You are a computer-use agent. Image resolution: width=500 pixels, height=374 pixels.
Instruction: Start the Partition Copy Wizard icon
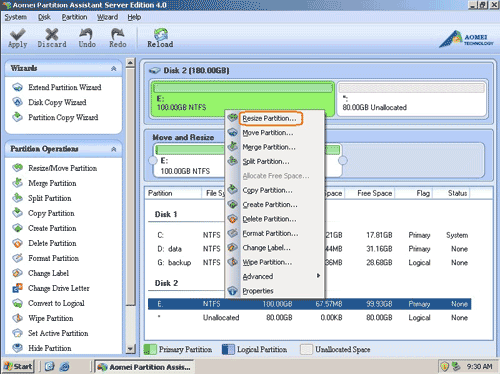click(17, 117)
